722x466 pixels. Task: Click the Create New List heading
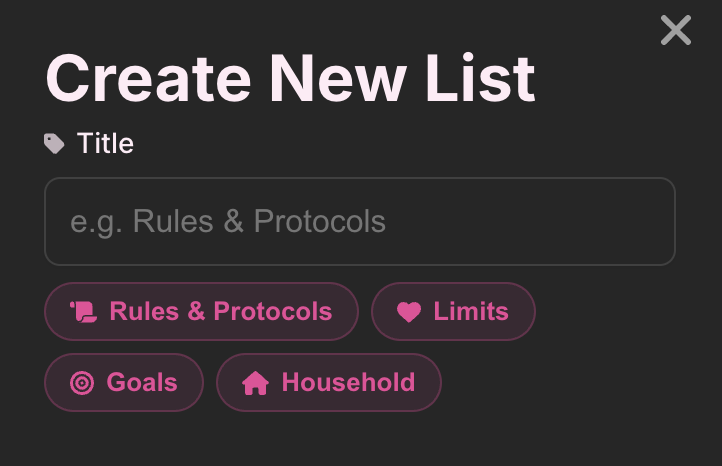290,79
